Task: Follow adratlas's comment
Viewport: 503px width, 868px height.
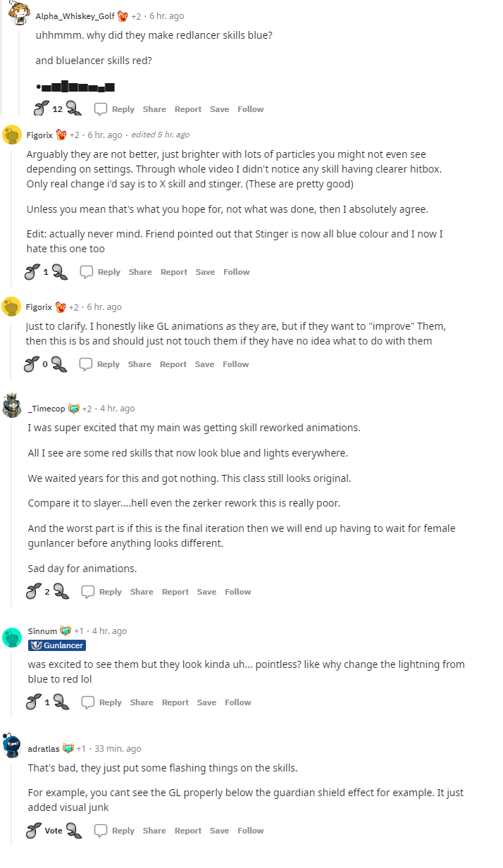Action: (x=250, y=831)
